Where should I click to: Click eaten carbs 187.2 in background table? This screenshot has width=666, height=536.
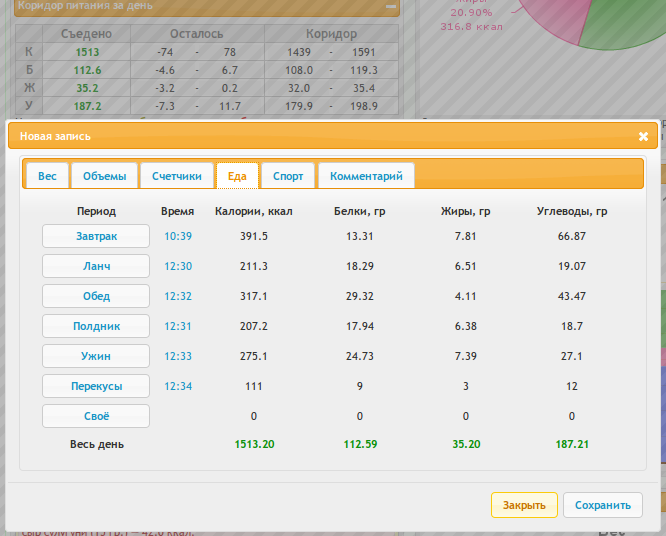pyautogui.click(x=87, y=106)
